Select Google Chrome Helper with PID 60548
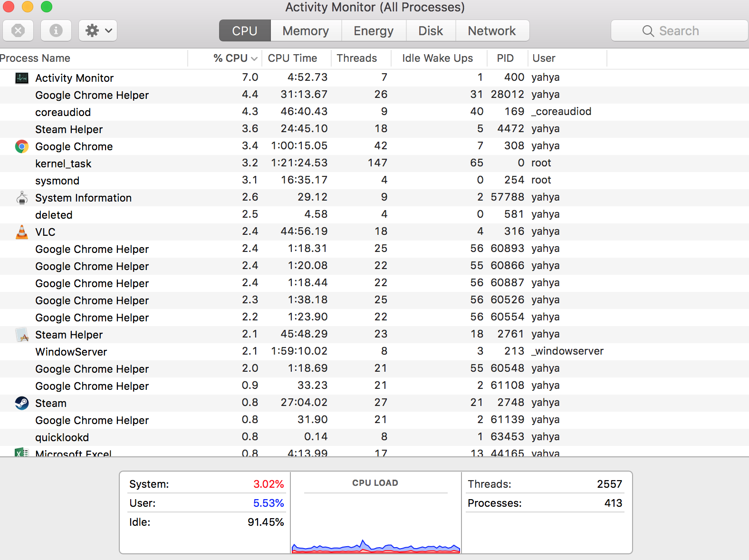 tap(374, 369)
